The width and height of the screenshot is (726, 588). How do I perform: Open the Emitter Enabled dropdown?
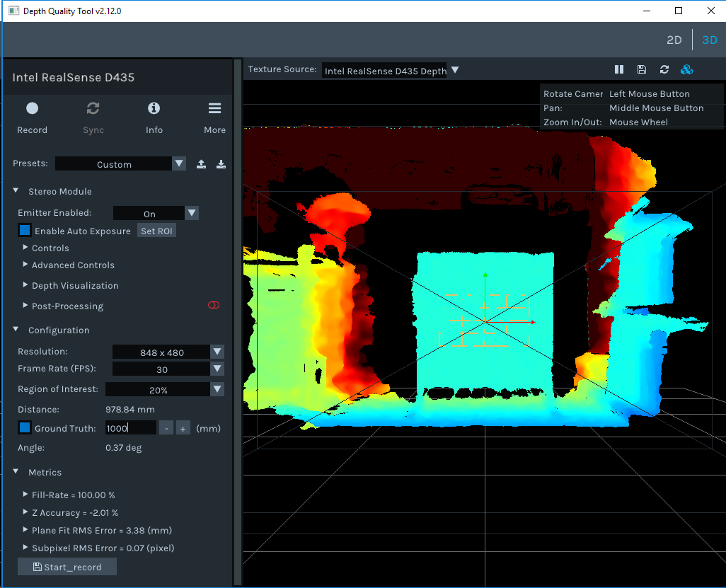pos(156,213)
